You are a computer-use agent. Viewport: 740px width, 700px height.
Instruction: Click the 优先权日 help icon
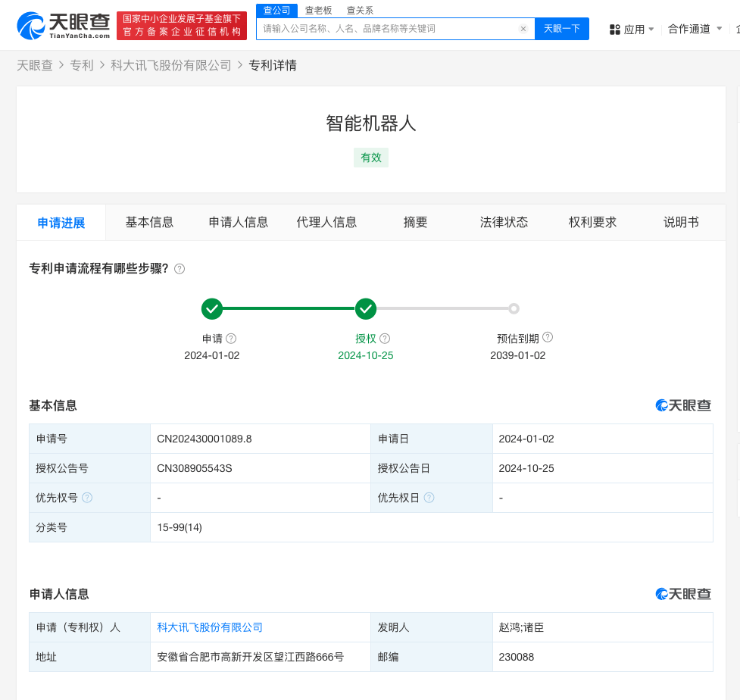click(x=429, y=498)
